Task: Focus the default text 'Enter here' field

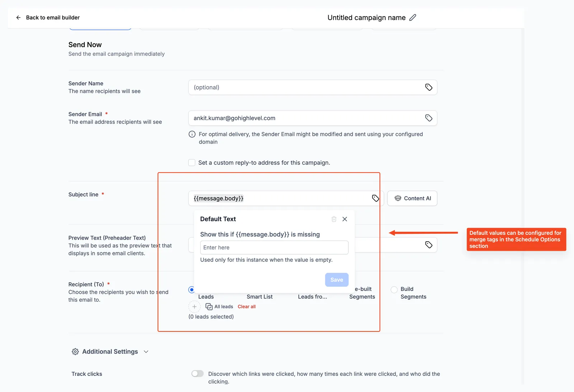Action: coord(274,247)
